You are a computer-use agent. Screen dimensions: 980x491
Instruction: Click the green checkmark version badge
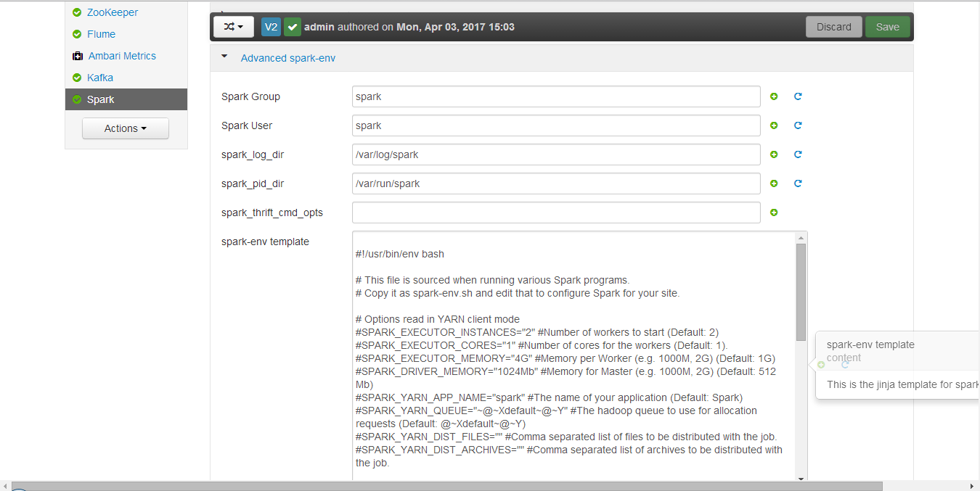tap(293, 27)
